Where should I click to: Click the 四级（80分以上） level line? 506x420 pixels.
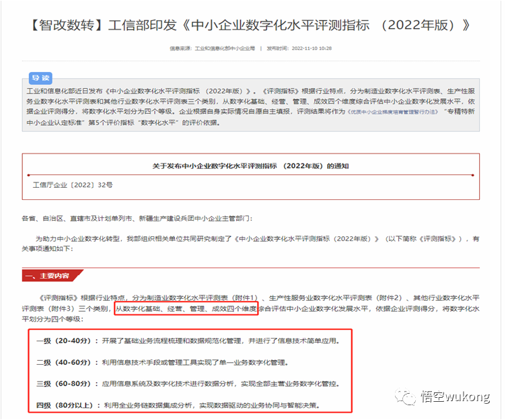(178, 405)
